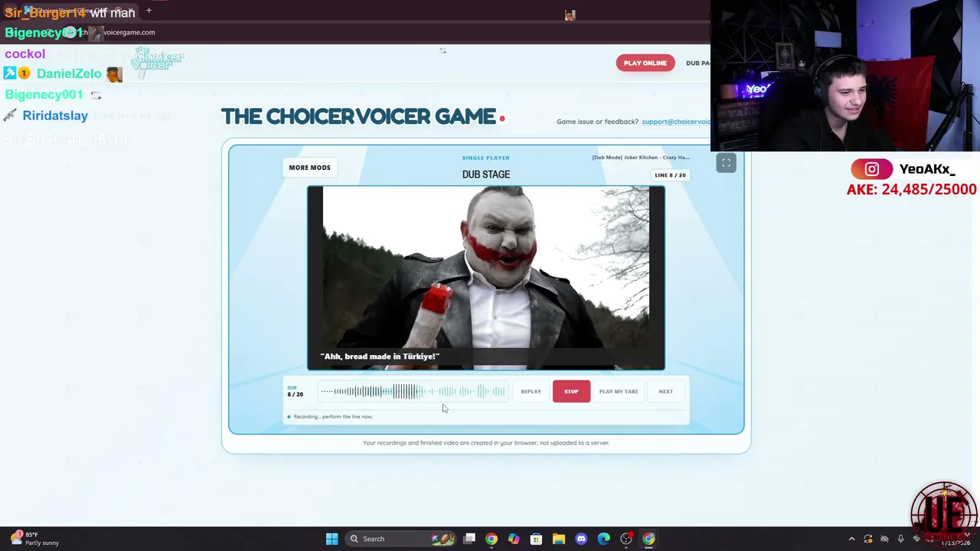This screenshot has height=551, width=980.
Task: Click the audio waveform bar
Action: click(x=413, y=392)
